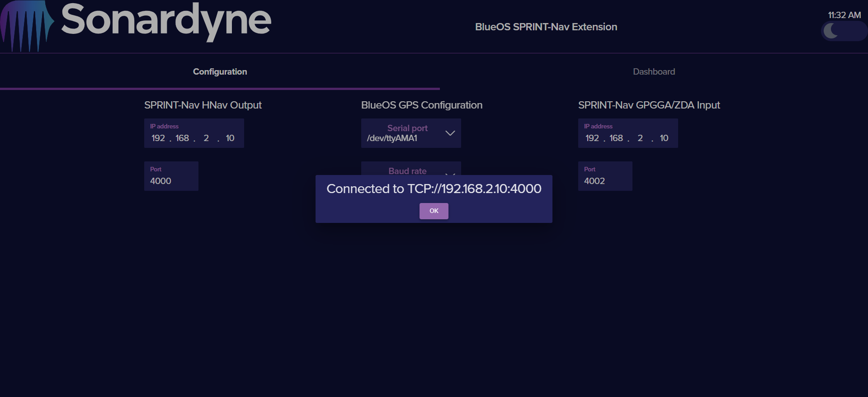
Task: Select the Configuration tab
Action: click(220, 71)
